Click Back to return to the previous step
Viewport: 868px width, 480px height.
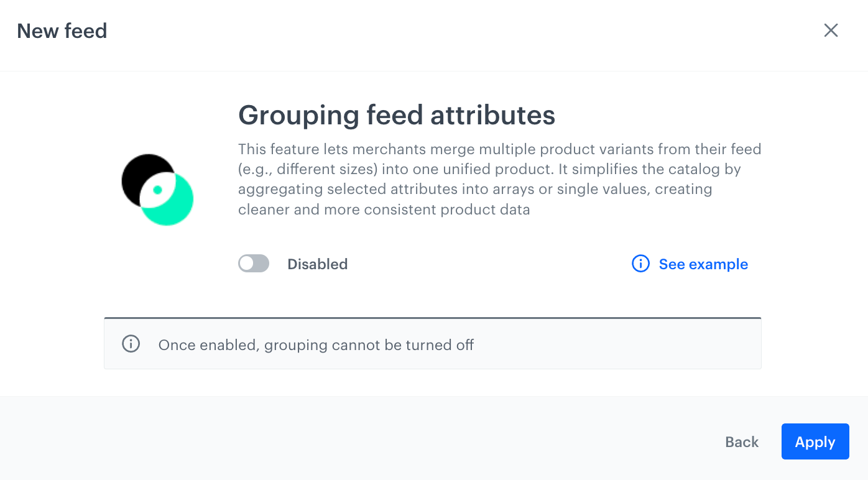[x=741, y=441]
